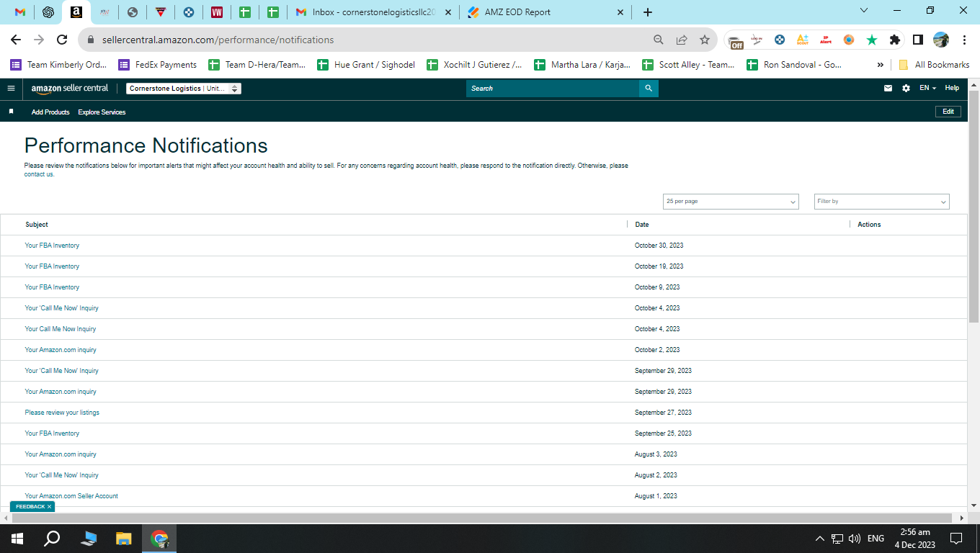Image resolution: width=980 pixels, height=553 pixels.
Task: Open Chrome three-dot menu
Action: click(964, 40)
